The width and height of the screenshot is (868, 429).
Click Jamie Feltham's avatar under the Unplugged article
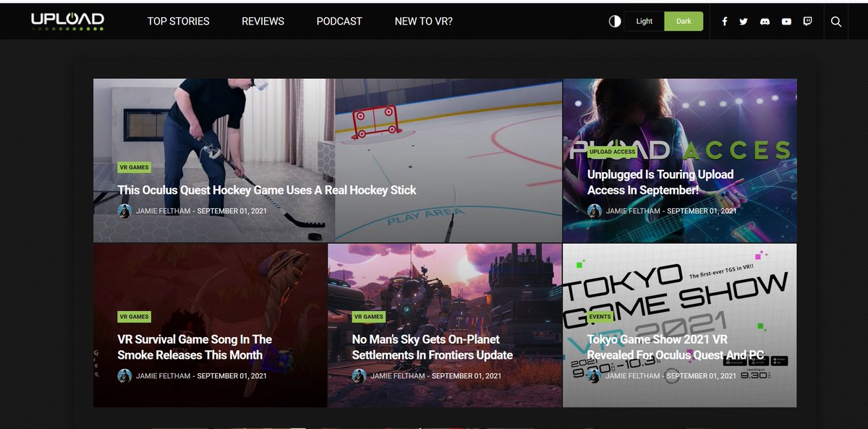point(596,211)
